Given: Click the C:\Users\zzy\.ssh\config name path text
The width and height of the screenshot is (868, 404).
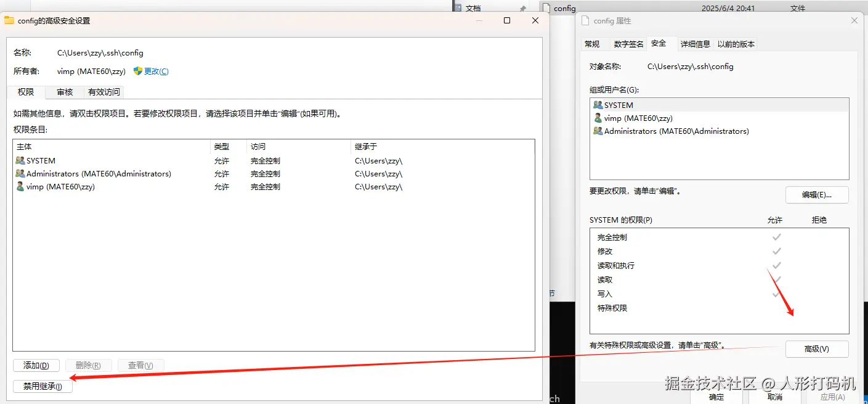Looking at the screenshot, I should click(100, 53).
